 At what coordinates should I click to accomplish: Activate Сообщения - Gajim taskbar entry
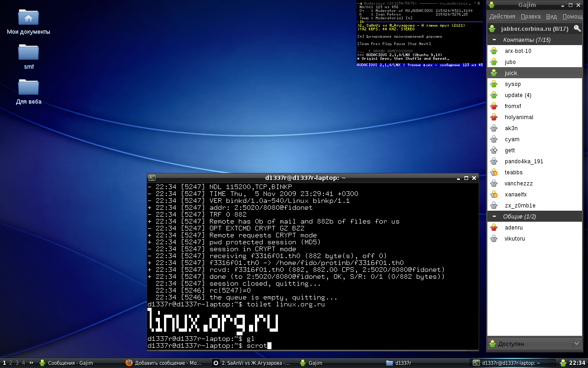[x=80, y=363]
